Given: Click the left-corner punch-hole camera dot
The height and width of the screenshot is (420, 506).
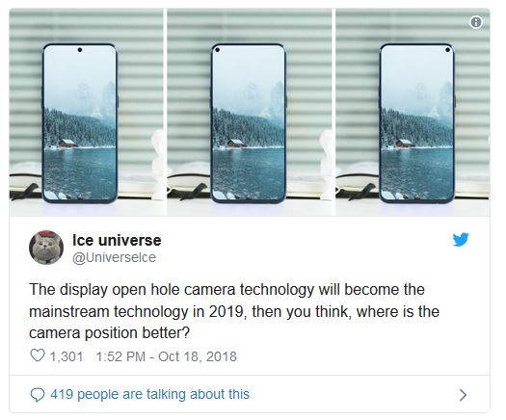Looking at the screenshot, I should (x=218, y=50).
